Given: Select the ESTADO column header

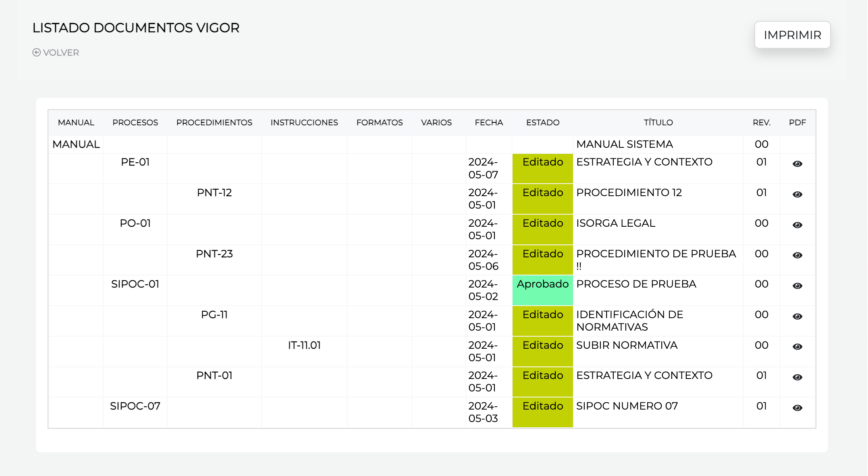Looking at the screenshot, I should point(543,122).
